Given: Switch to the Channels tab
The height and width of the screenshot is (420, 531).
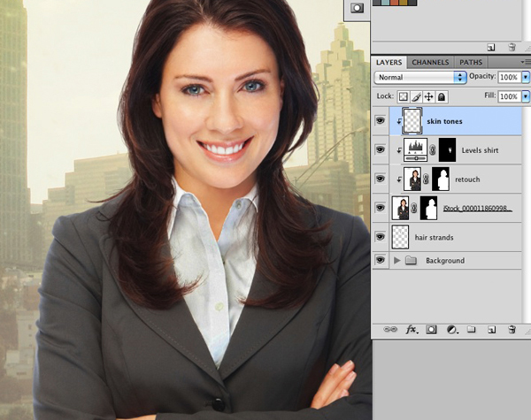Looking at the screenshot, I should pyautogui.click(x=430, y=63).
